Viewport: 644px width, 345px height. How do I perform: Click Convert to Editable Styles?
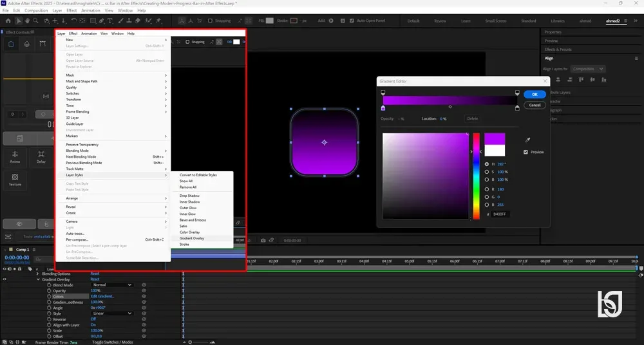198,175
